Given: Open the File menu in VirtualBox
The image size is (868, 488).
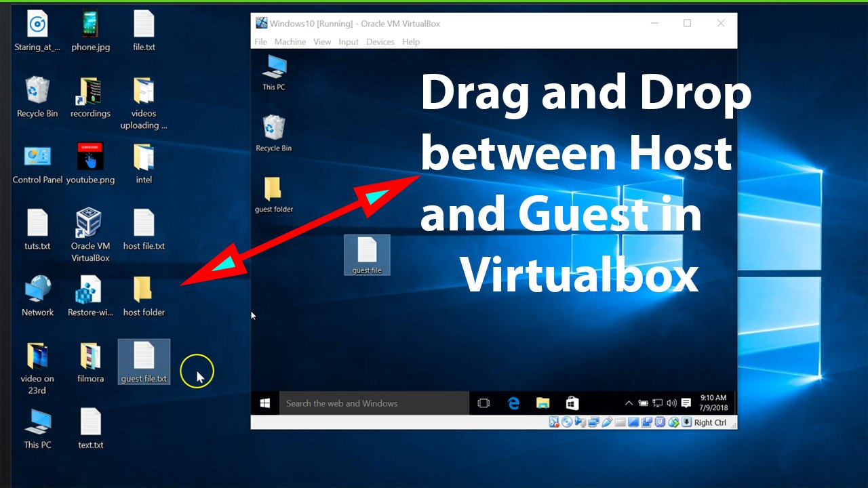Looking at the screenshot, I should (x=260, y=42).
